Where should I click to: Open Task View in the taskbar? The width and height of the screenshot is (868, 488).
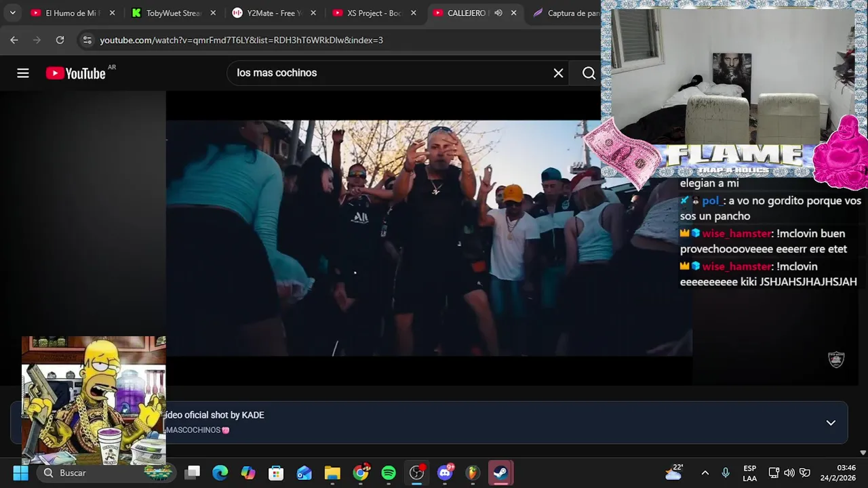click(x=193, y=472)
